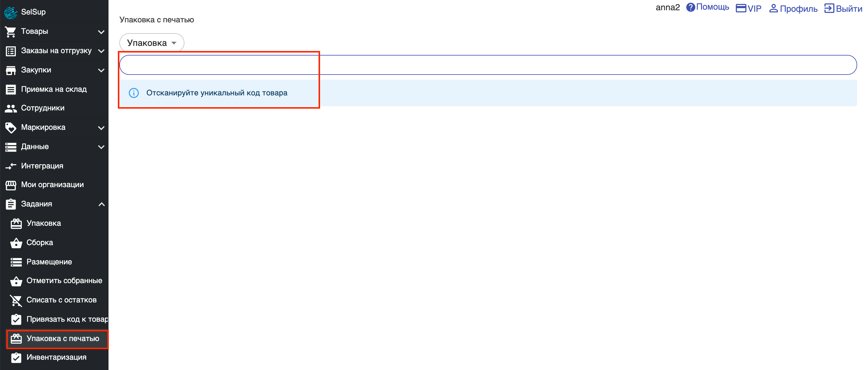Screen dimensions: 868x370
Task: Click the logout arrow icon
Action: (829, 8)
